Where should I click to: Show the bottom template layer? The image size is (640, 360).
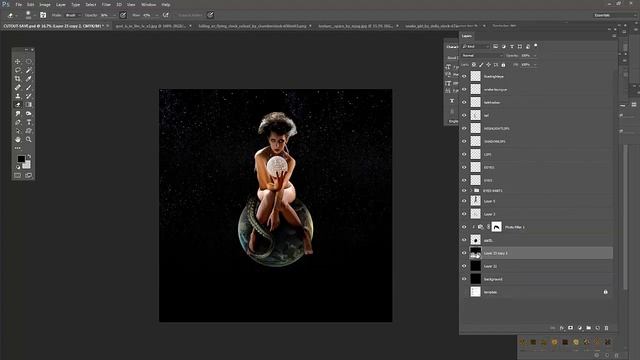point(464,292)
